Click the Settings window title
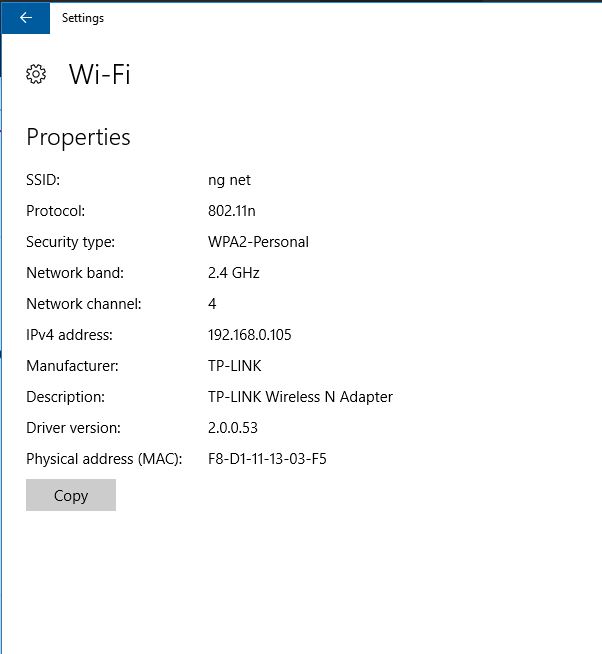The image size is (602, 654). pos(83,18)
